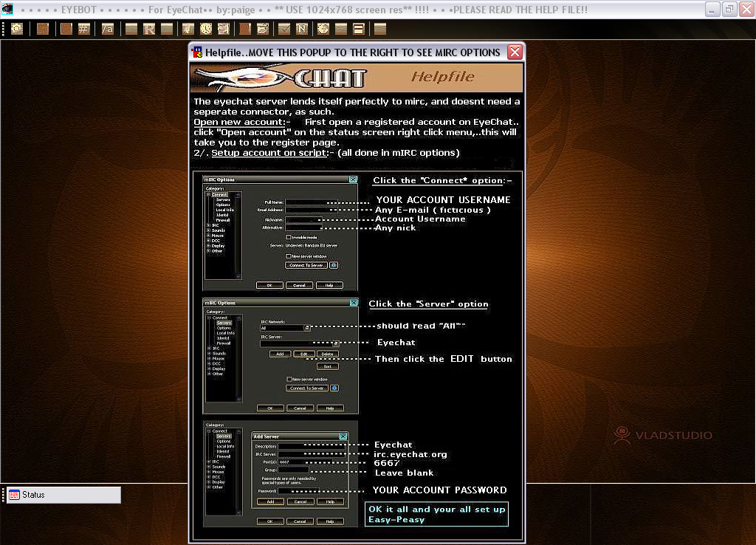The image size is (756, 545).
Task: Click the "Open new account:-" underlined text
Action: tap(242, 122)
